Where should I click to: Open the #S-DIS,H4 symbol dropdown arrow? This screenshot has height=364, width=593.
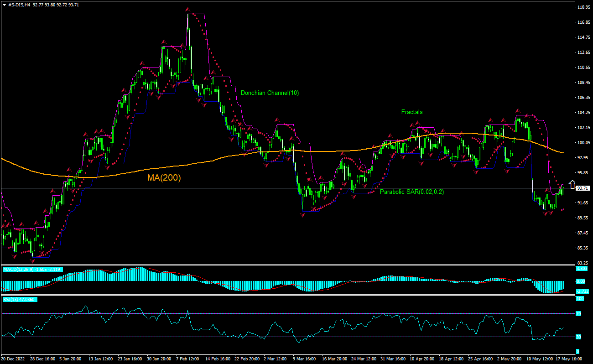(4, 4)
